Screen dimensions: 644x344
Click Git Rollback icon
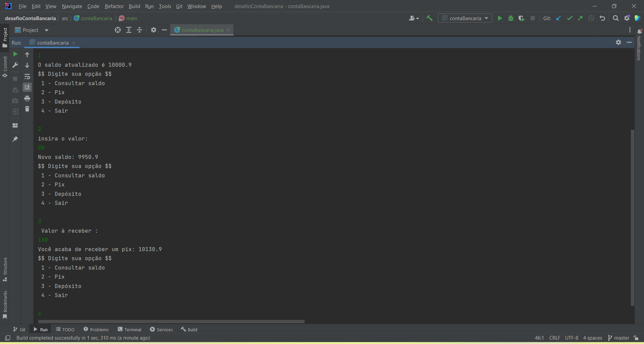point(602,18)
